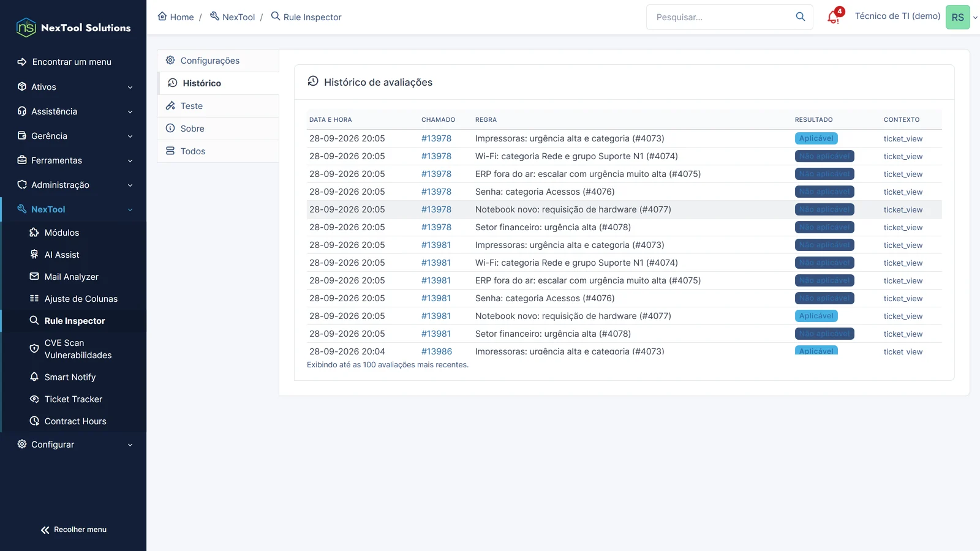The height and width of the screenshot is (551, 980).
Task: Expand the Assistência menu
Action: 73,111
